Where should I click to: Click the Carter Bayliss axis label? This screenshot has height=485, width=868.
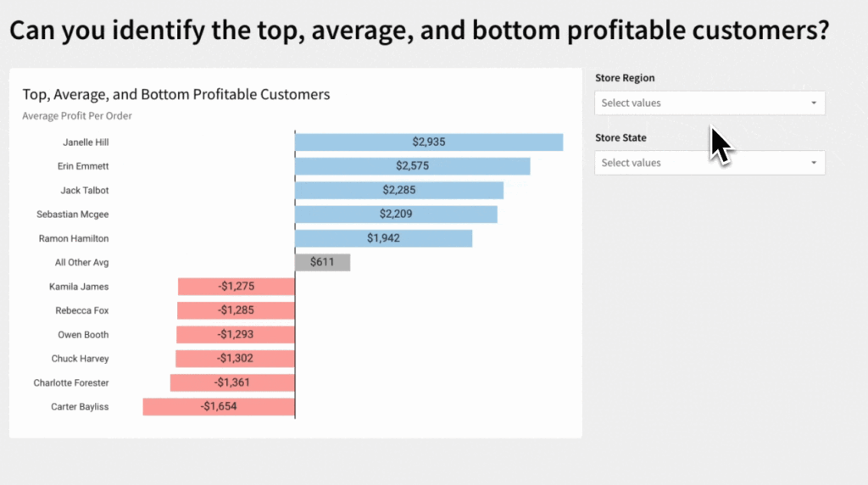click(x=80, y=407)
